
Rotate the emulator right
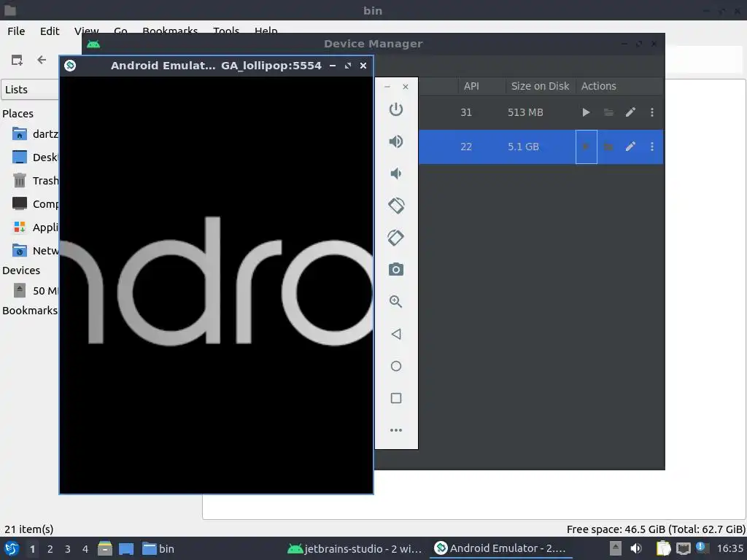[x=396, y=238]
